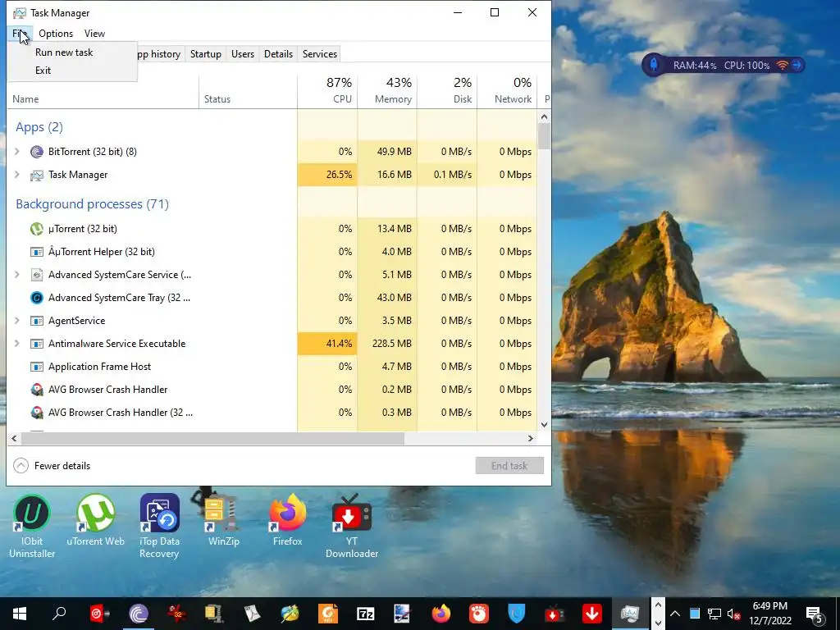Click the 228.5 MB memory cell
The width and height of the screenshot is (840, 630).
tap(387, 344)
